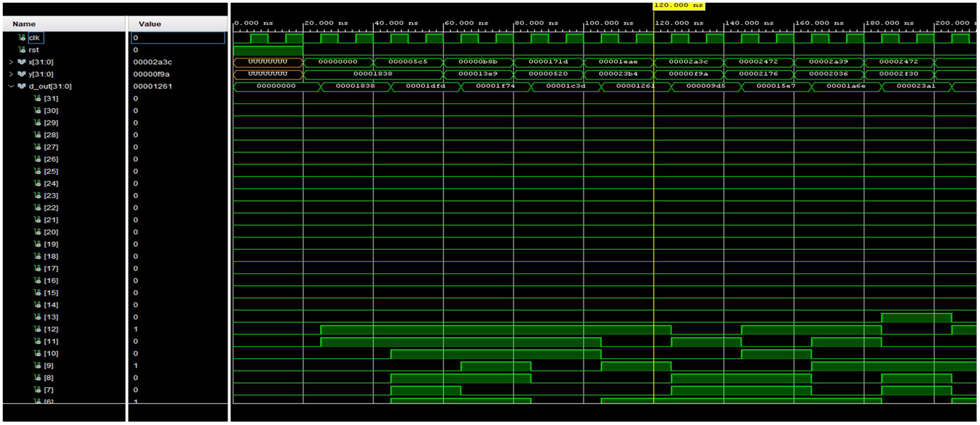
Task: Click x waveform segment 000005c5
Action: [x=407, y=62]
